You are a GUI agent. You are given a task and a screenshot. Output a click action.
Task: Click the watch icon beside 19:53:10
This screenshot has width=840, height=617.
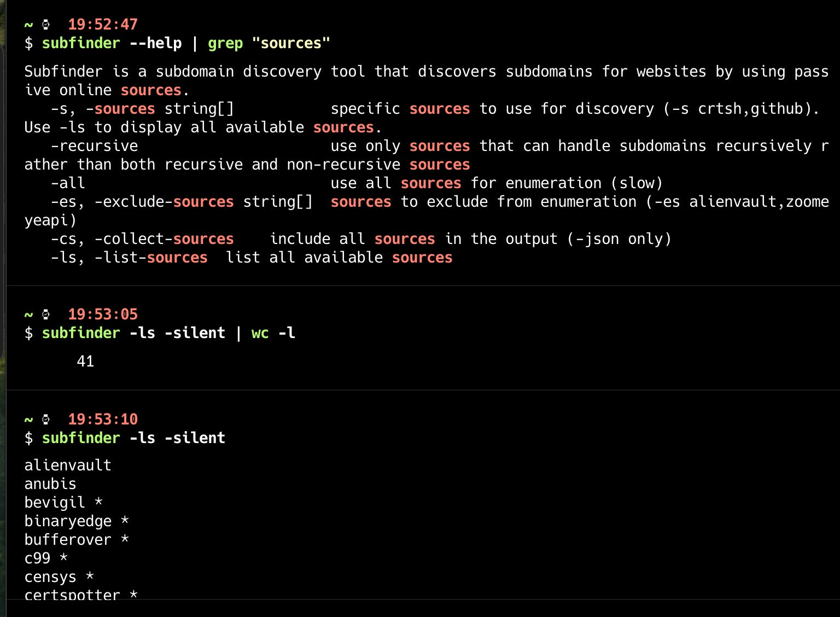(46, 419)
